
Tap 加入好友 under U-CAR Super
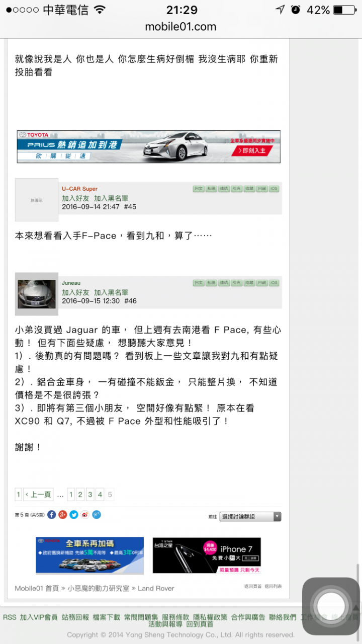click(x=75, y=198)
